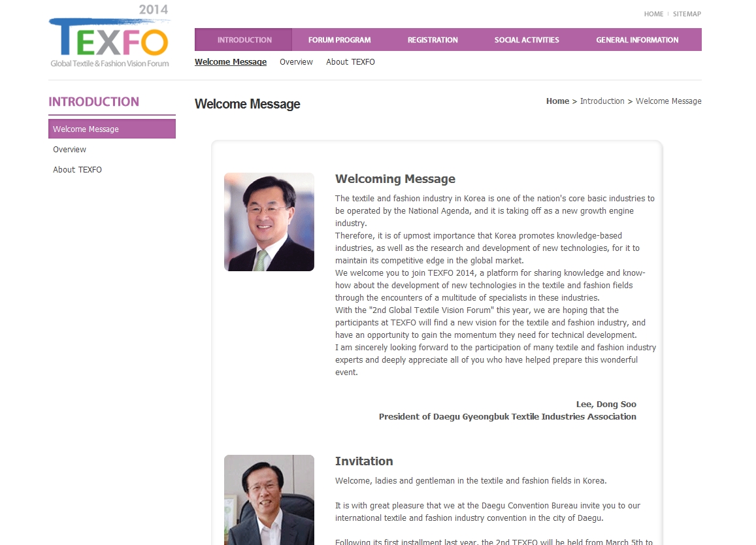Open the Overview submenu link under the navigation bar

point(296,61)
